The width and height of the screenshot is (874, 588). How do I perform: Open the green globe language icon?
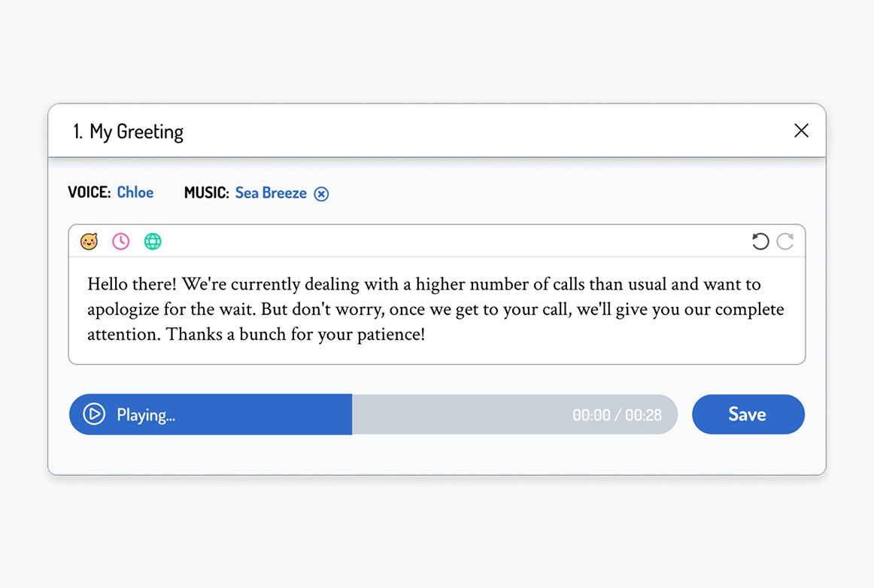153,241
